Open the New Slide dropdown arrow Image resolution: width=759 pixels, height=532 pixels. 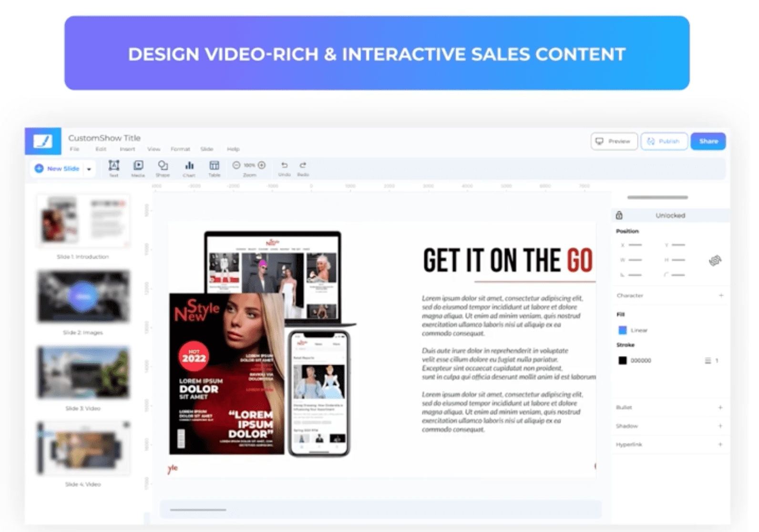click(x=89, y=169)
